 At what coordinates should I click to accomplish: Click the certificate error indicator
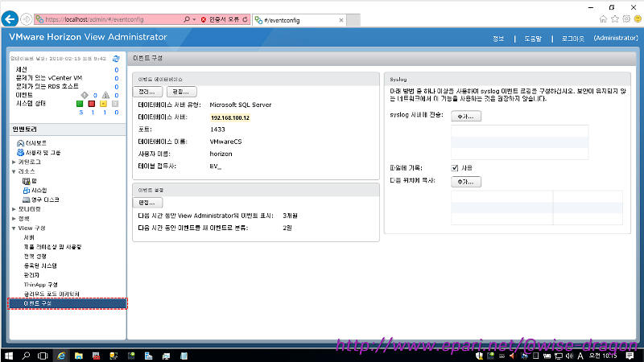(x=220, y=19)
